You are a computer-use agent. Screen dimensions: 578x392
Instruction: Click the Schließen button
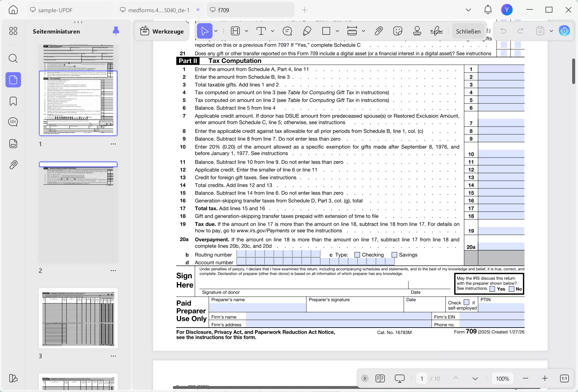(468, 31)
